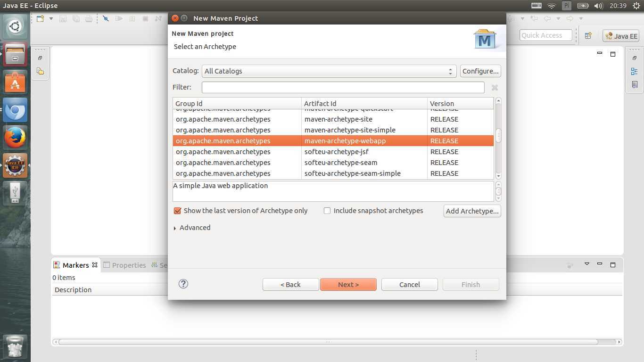This screenshot has width=644, height=362.
Task: Open the New wizard dropdown arrow
Action: coord(51,19)
